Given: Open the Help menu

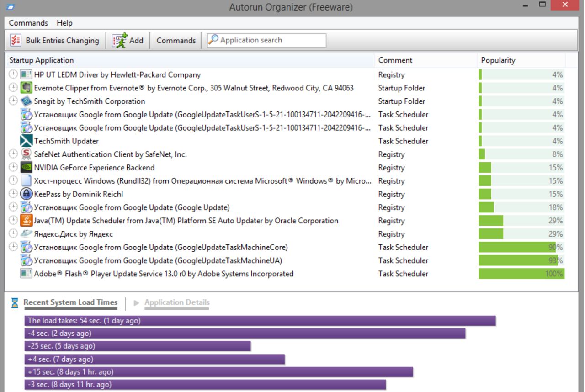Looking at the screenshot, I should [64, 23].
